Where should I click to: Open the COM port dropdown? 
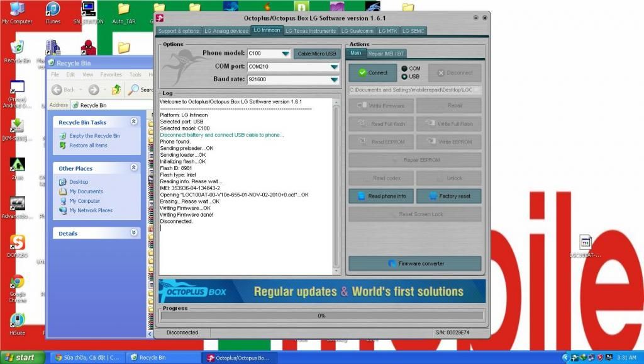pyautogui.click(x=335, y=67)
